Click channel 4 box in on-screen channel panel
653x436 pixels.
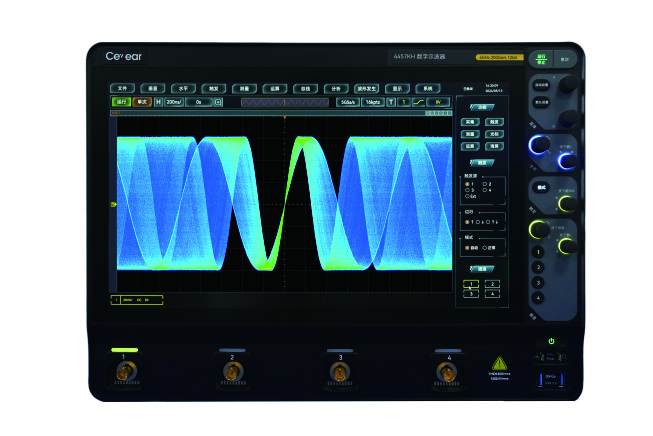pyautogui.click(x=492, y=294)
